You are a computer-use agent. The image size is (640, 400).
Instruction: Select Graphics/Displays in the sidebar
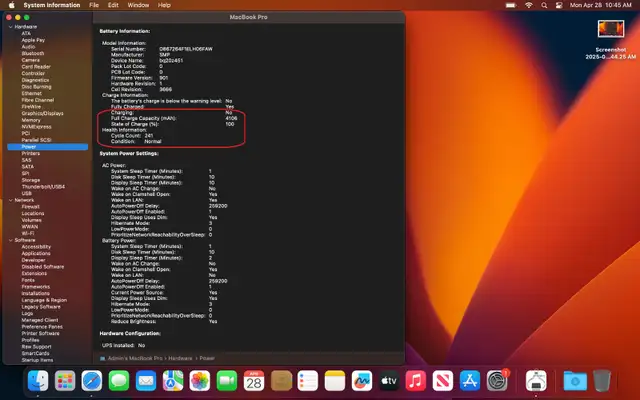42,113
